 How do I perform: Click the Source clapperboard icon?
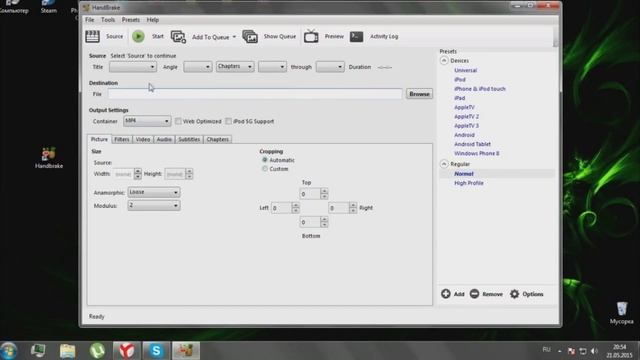[92, 36]
